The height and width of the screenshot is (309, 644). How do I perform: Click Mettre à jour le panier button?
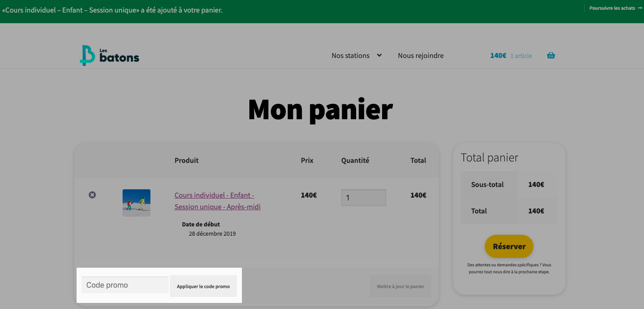click(x=401, y=286)
